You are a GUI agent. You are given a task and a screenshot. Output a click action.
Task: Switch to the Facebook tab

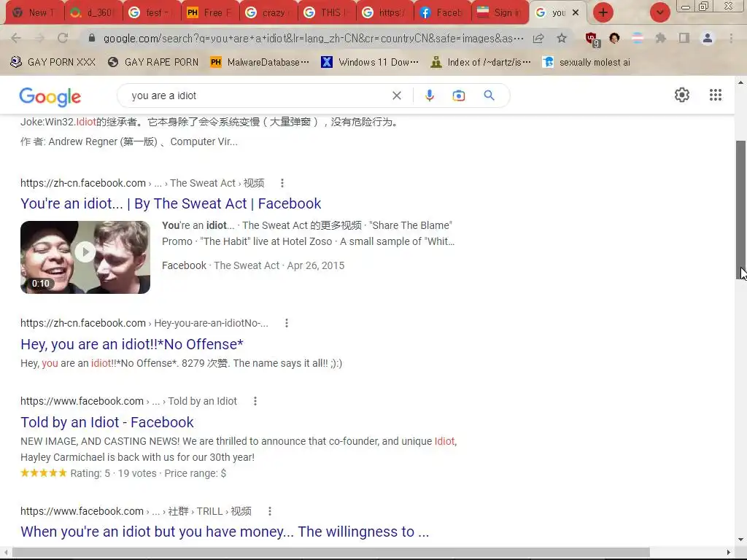point(443,13)
